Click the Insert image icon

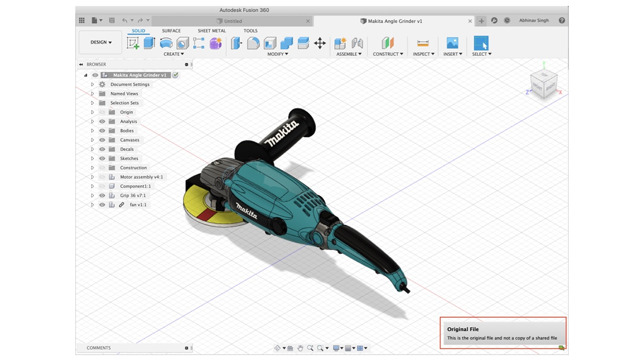[x=452, y=43]
